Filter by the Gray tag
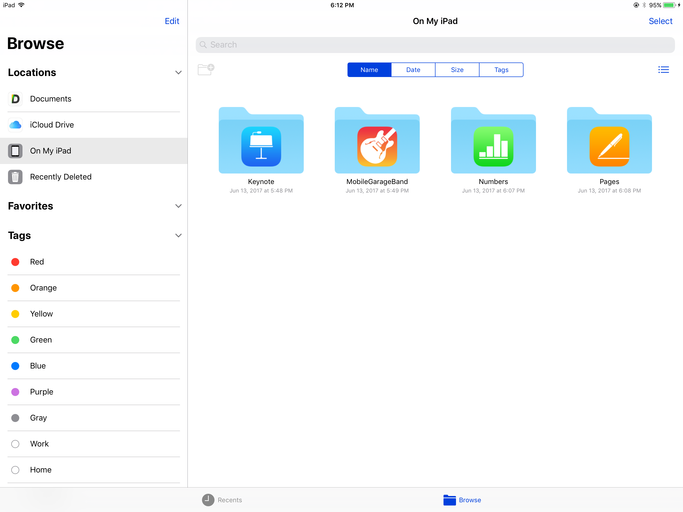The image size is (683, 512). click(94, 418)
